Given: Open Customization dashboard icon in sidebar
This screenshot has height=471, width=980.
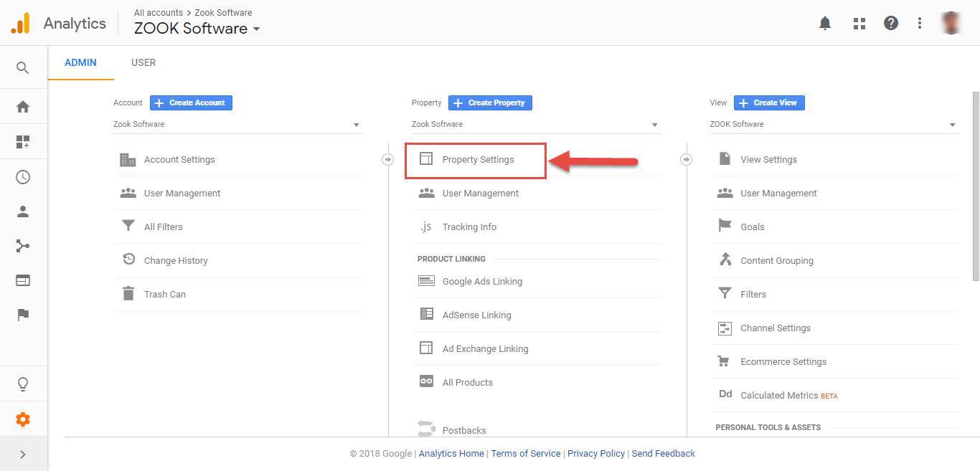Looking at the screenshot, I should [23, 142].
